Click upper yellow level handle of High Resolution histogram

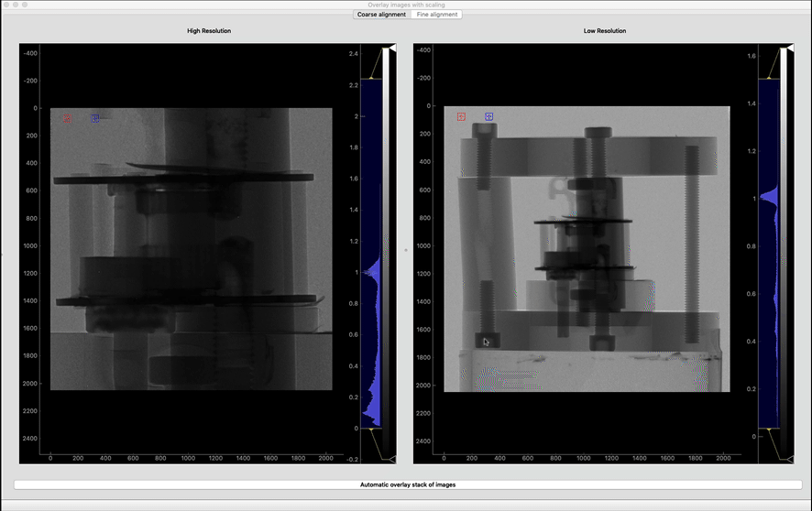pyautogui.click(x=372, y=79)
